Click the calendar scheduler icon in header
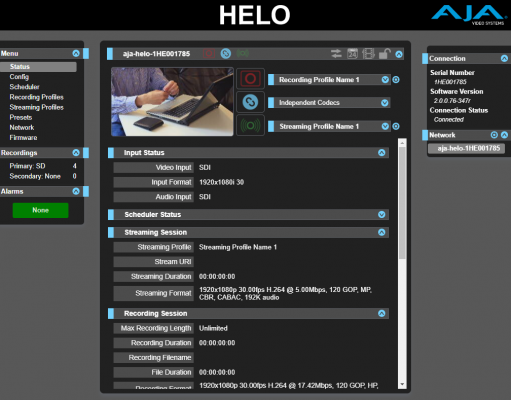The height and width of the screenshot is (400, 511). tap(352, 54)
